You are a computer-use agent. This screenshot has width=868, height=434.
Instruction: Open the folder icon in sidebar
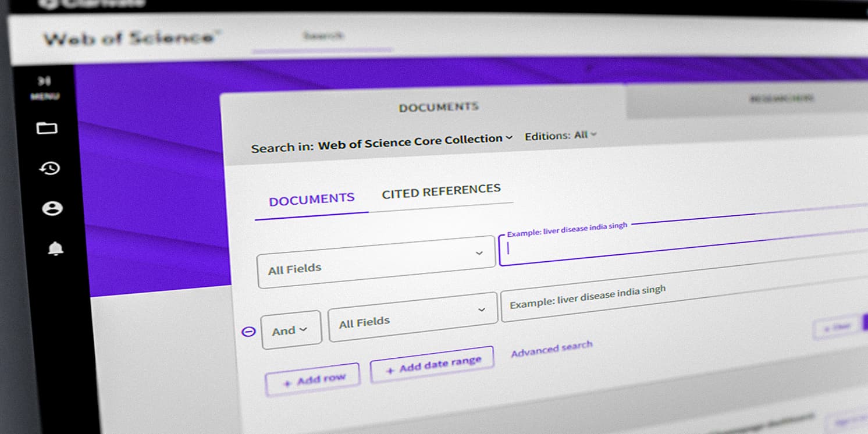coord(47,129)
